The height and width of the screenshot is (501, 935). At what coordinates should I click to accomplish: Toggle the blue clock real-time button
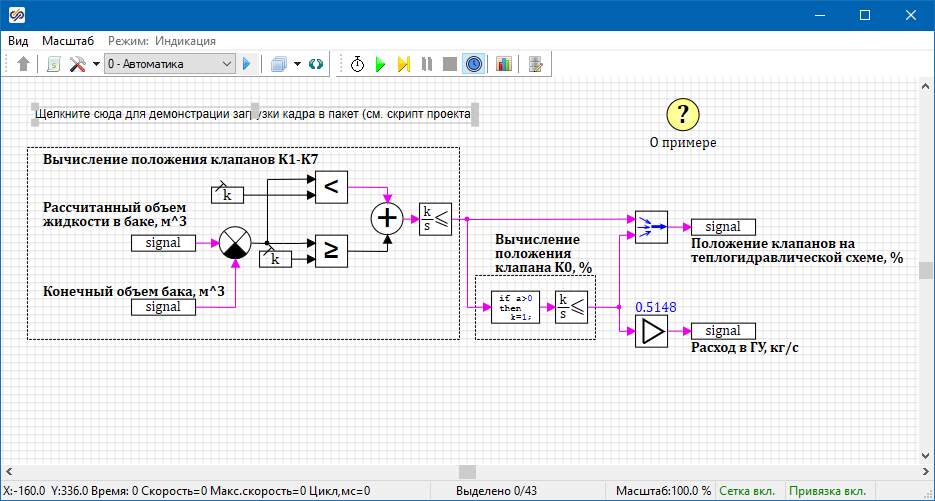(474, 64)
